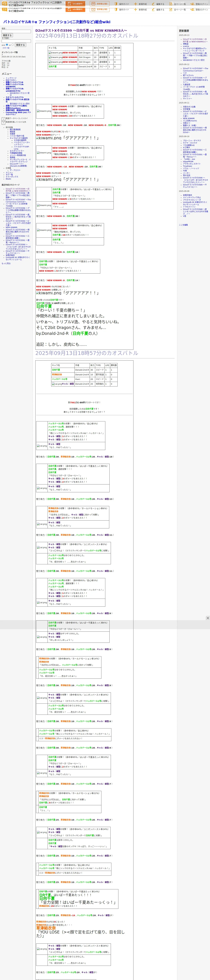Open 直轄バトルロイヤル(無印) menu link
Screen dimensions: 210x980
(x=16, y=106)
